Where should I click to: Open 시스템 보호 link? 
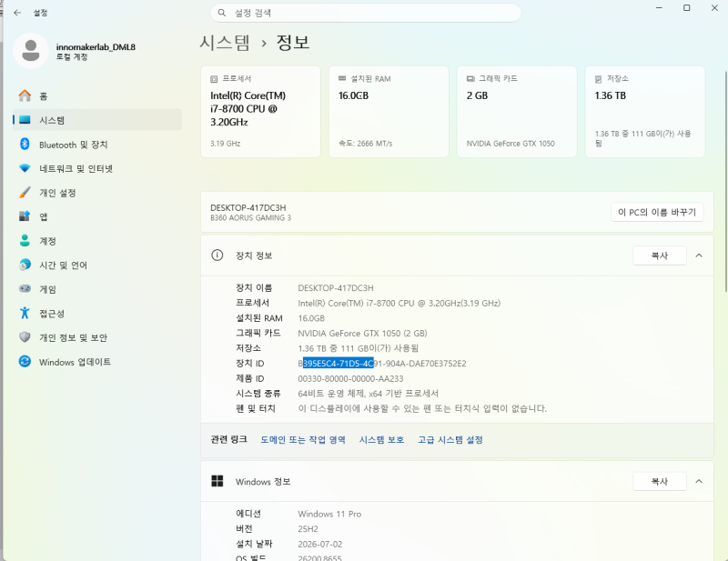pyautogui.click(x=381, y=439)
